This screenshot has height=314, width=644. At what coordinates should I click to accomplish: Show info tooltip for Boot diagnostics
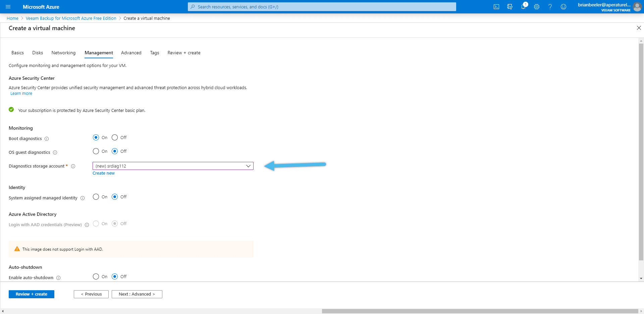47,139
